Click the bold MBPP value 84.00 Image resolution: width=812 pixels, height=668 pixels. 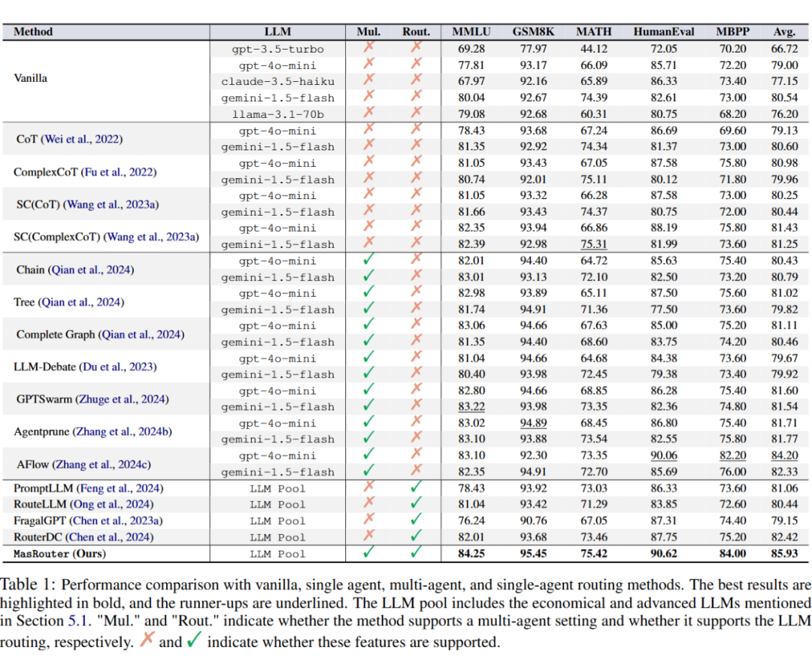click(733, 553)
